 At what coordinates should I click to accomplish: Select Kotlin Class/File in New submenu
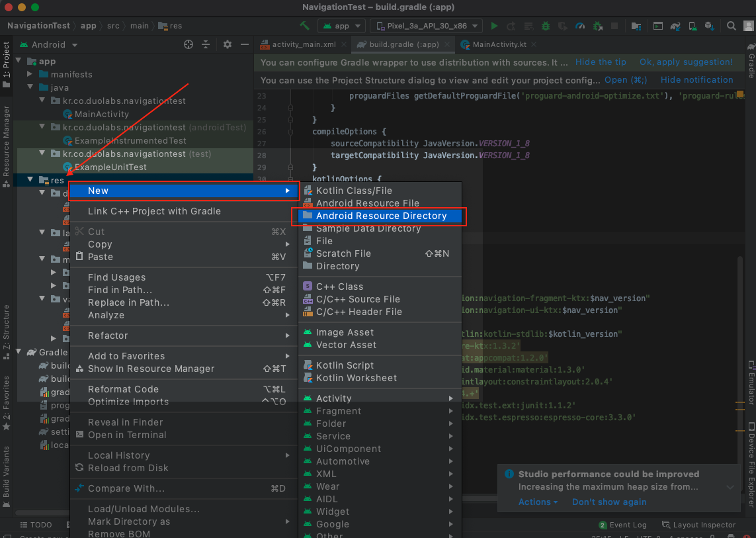[x=380, y=191]
